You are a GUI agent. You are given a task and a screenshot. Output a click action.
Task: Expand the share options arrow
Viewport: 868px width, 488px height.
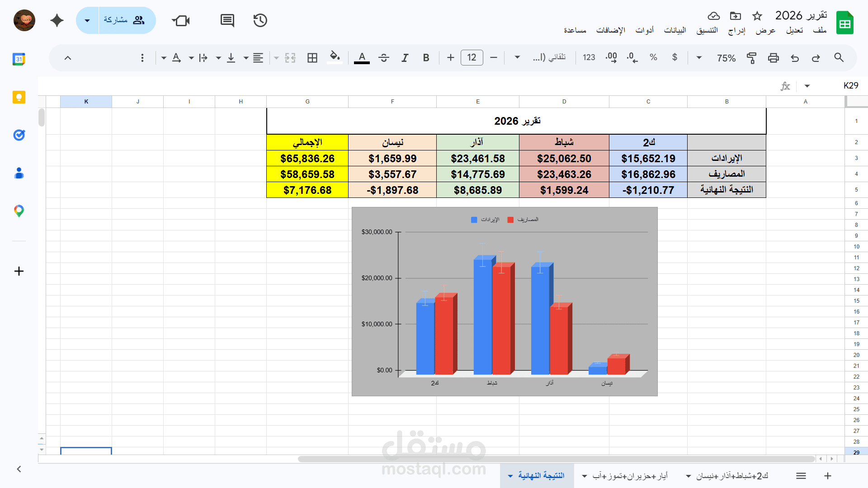click(87, 20)
